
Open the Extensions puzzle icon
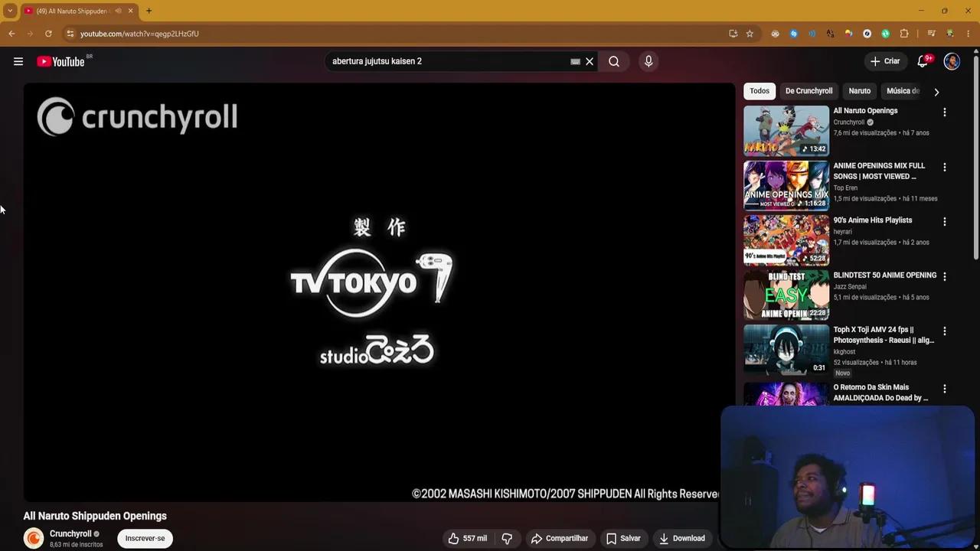click(904, 34)
